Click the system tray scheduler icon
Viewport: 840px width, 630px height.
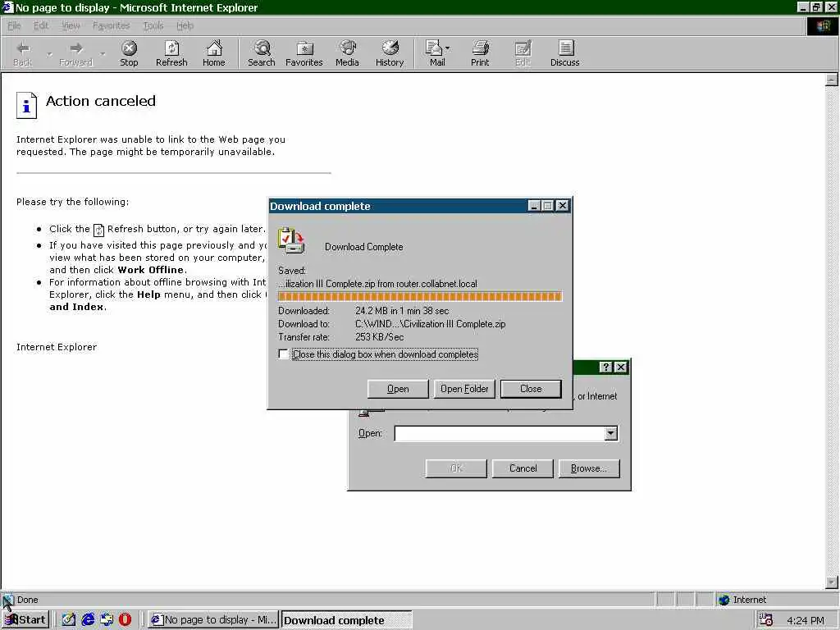tap(766, 620)
